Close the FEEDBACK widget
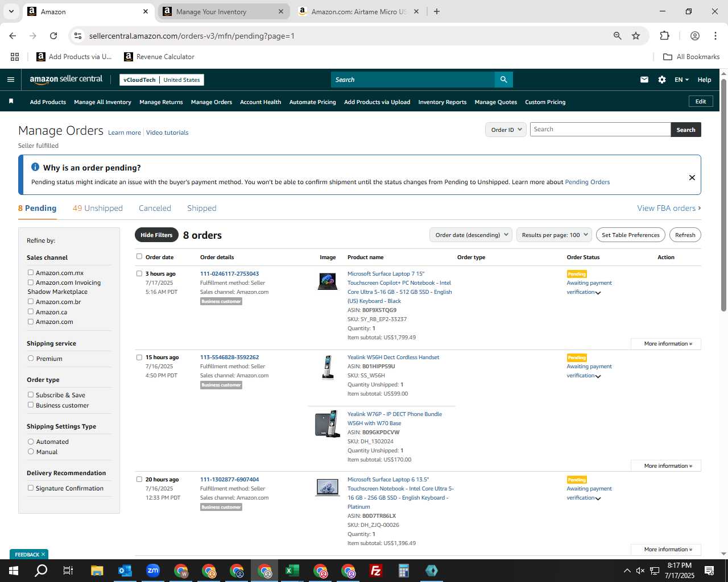Image resolution: width=728 pixels, height=582 pixels. coord(43,554)
